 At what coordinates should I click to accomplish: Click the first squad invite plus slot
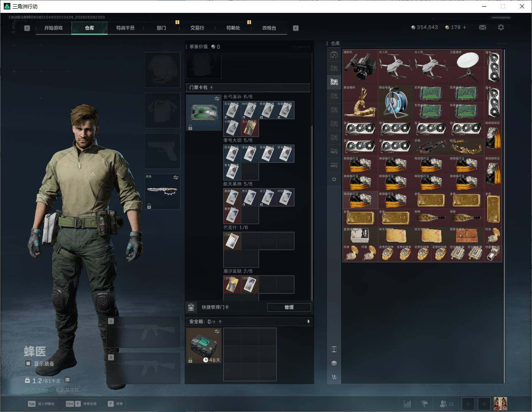click(468, 404)
